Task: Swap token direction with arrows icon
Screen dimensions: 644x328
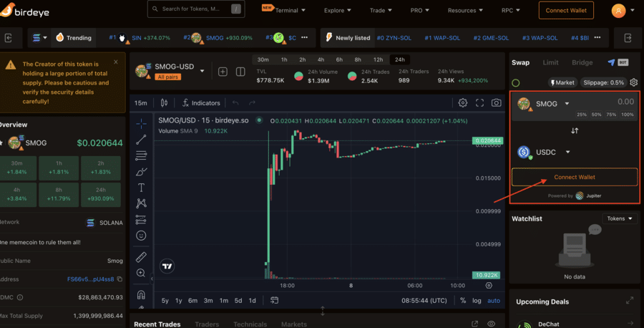Action: (574, 130)
